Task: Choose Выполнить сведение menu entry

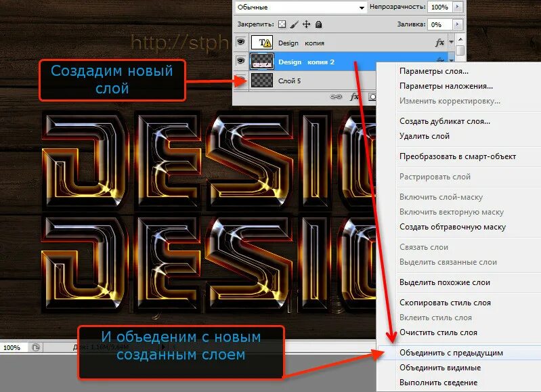Action: [438, 383]
